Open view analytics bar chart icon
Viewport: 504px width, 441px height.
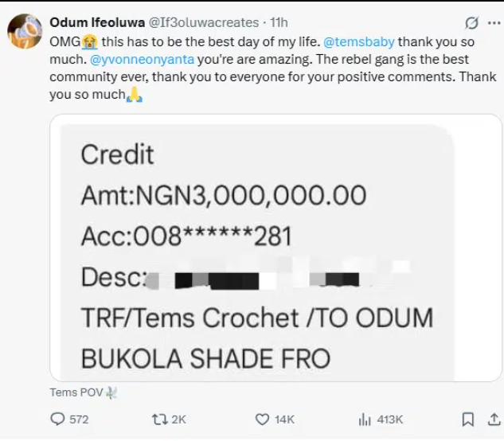pyautogui.click(x=365, y=419)
